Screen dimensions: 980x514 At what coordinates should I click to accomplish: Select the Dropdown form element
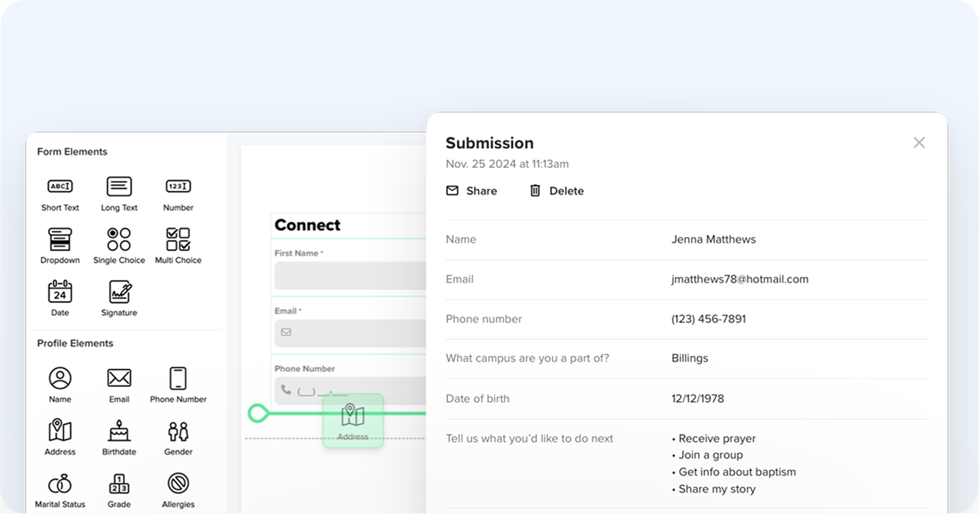(x=60, y=247)
